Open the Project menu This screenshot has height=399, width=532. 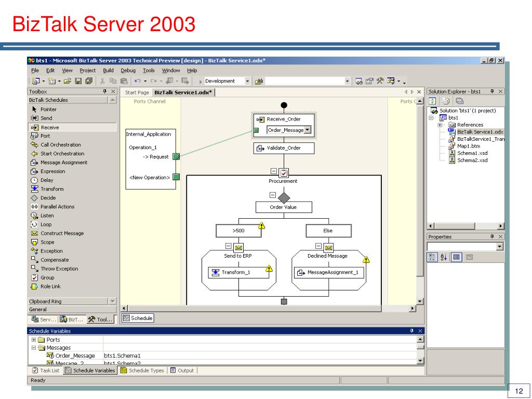87,71
